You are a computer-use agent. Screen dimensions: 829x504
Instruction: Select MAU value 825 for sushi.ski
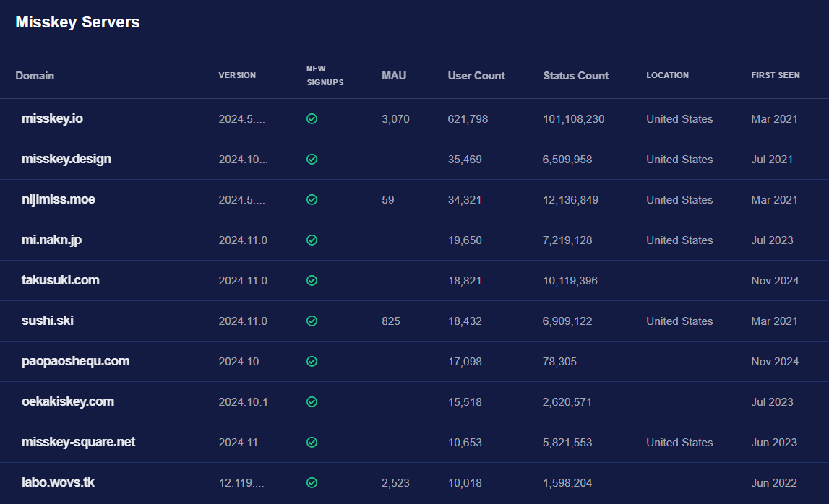(x=391, y=321)
